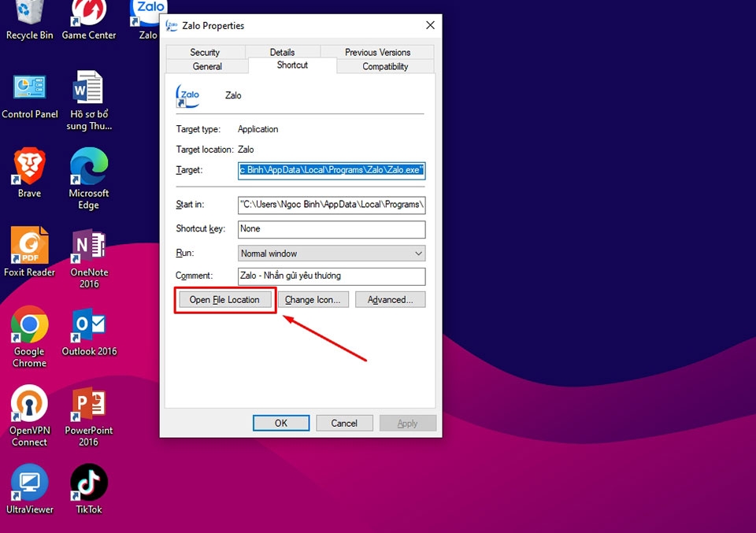Launch UltraViewer desktop shortcut
This screenshot has width=756, height=533.
pyautogui.click(x=29, y=489)
